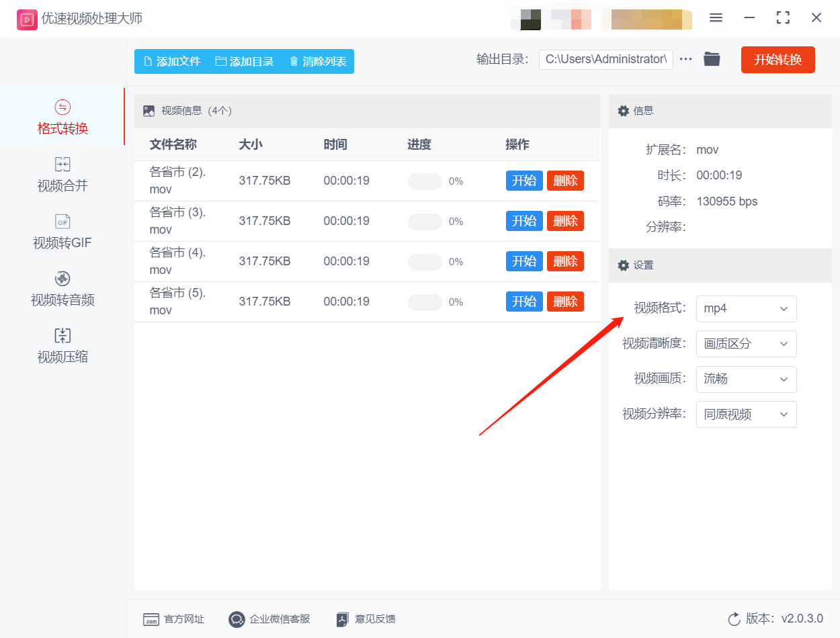Click the 大小 column header

click(x=251, y=144)
